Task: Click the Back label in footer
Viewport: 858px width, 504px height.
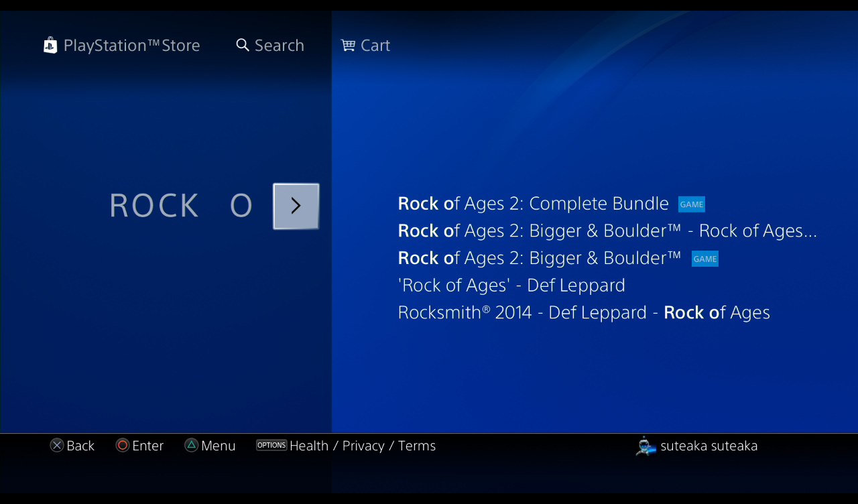Action: (80, 446)
